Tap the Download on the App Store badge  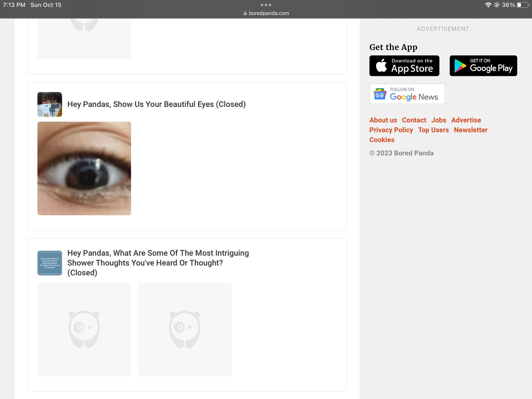coord(404,66)
